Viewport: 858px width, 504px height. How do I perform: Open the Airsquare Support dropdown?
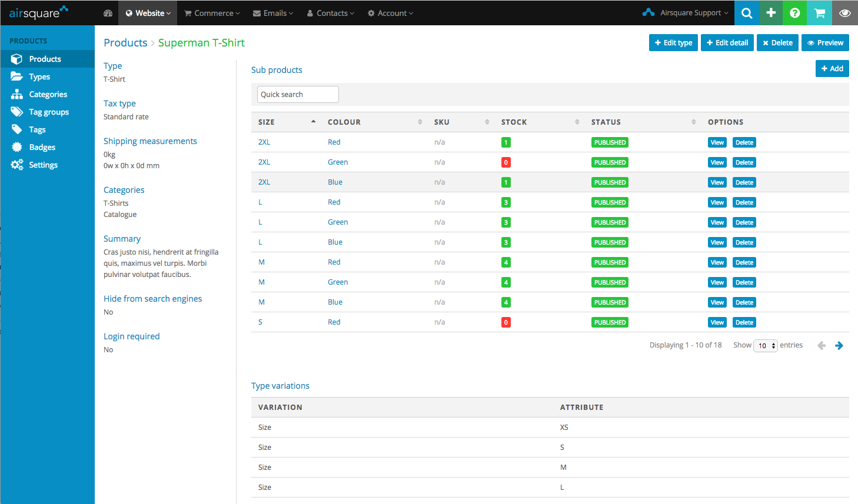click(x=686, y=13)
